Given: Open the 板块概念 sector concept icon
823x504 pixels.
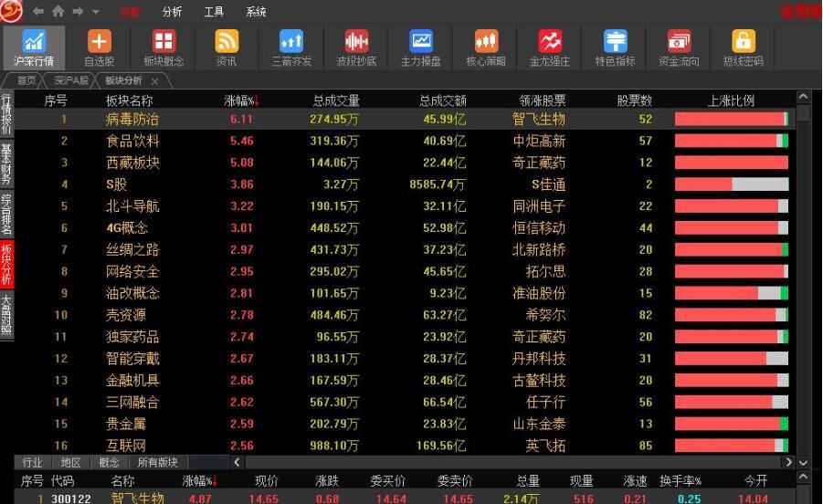Looking at the screenshot, I should click(164, 47).
